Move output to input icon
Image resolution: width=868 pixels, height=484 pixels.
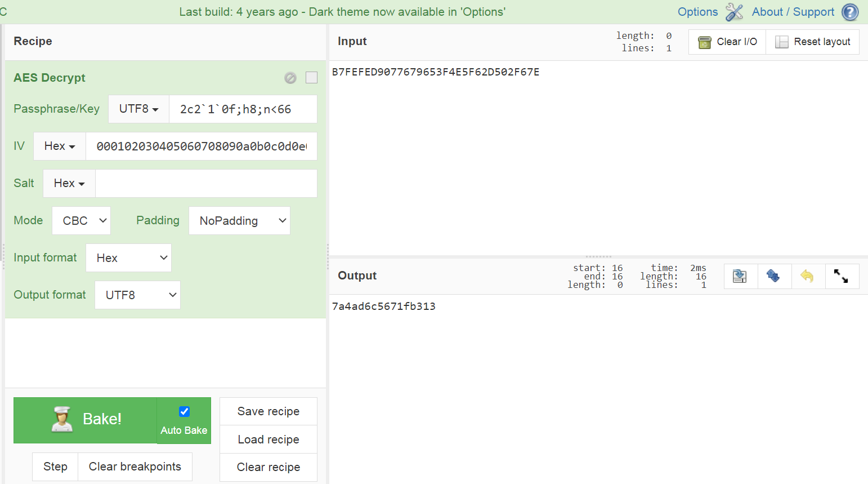click(x=773, y=276)
